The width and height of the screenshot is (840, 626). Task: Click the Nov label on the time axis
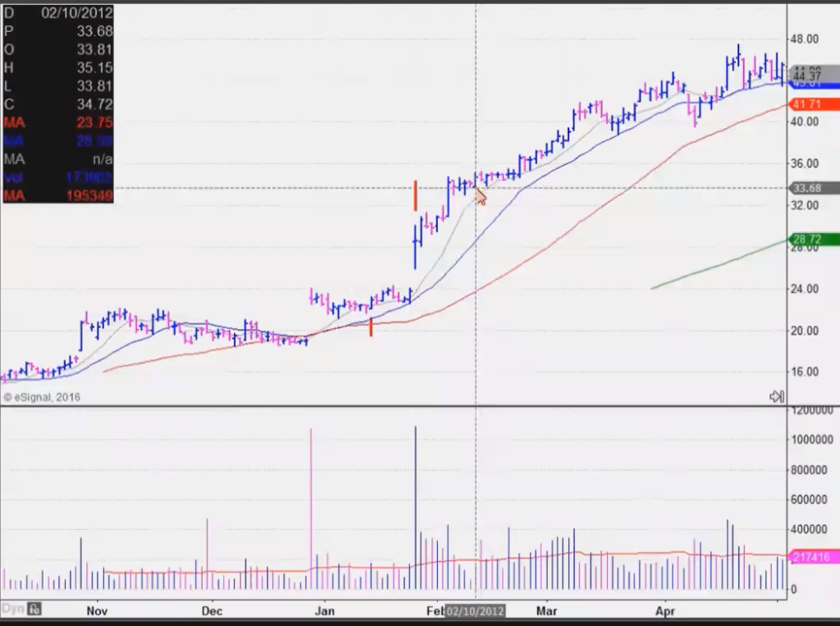pos(96,610)
